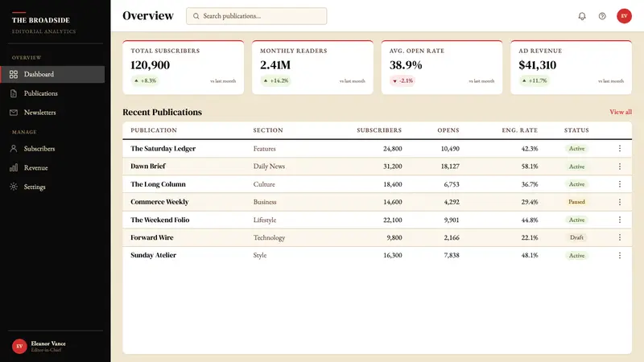This screenshot has width=644, height=362.
Task: Open the Newsletters section
Action: pos(52,113)
